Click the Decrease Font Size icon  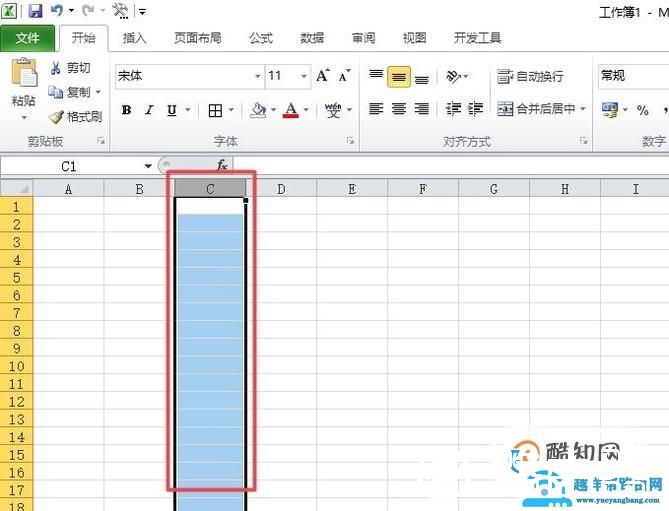tap(344, 75)
